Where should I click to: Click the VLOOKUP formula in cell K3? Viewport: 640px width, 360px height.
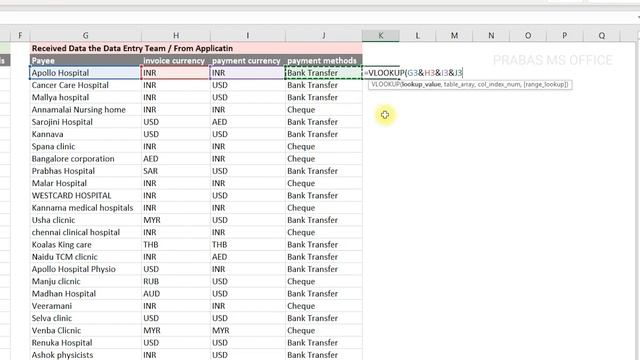pos(413,73)
